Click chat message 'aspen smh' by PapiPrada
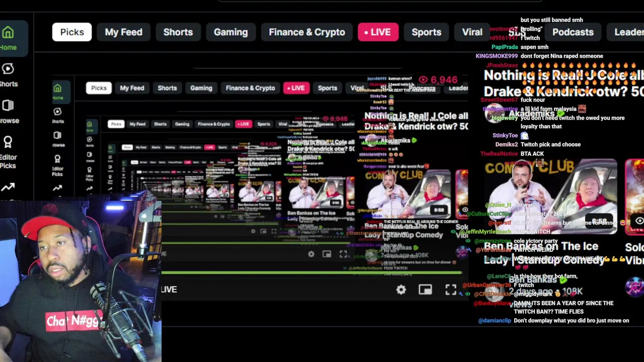This screenshot has width=644, height=362. (x=534, y=47)
